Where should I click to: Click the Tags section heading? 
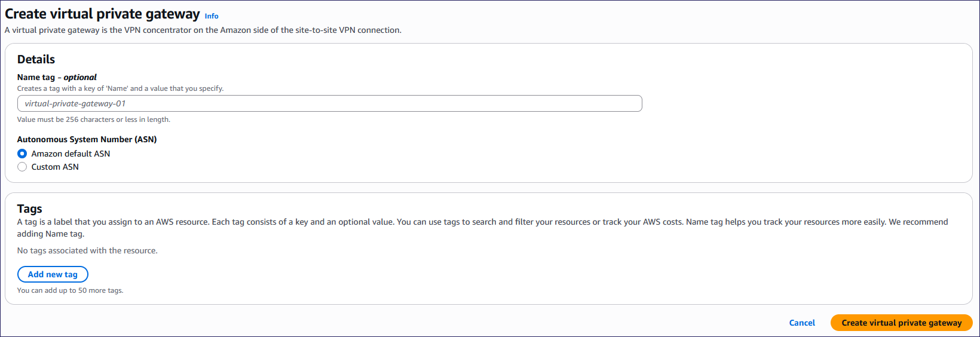click(29, 209)
